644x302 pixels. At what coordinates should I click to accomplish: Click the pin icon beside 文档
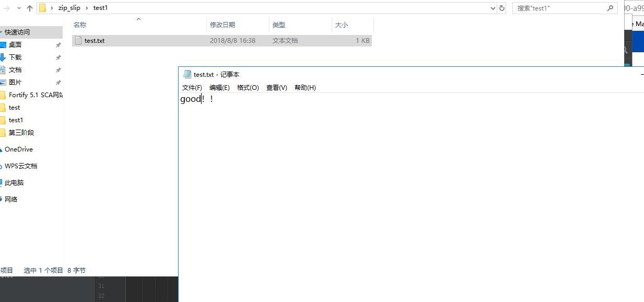(x=58, y=70)
